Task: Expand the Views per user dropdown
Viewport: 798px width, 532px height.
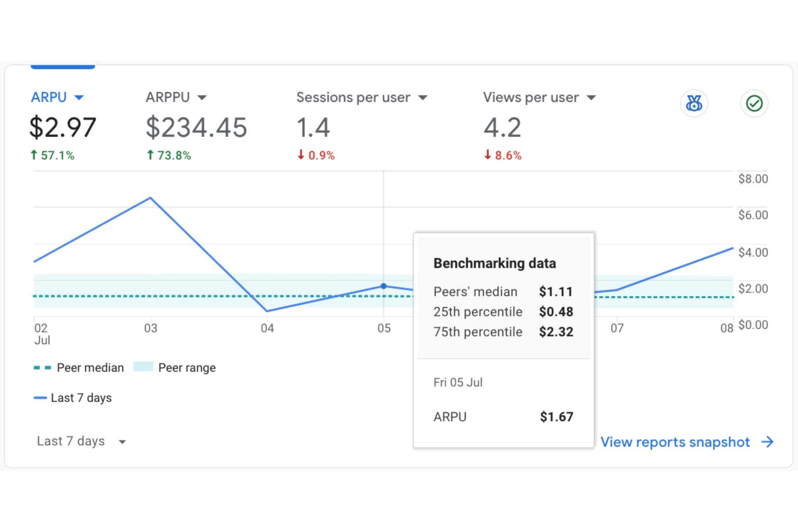Action: pos(591,98)
